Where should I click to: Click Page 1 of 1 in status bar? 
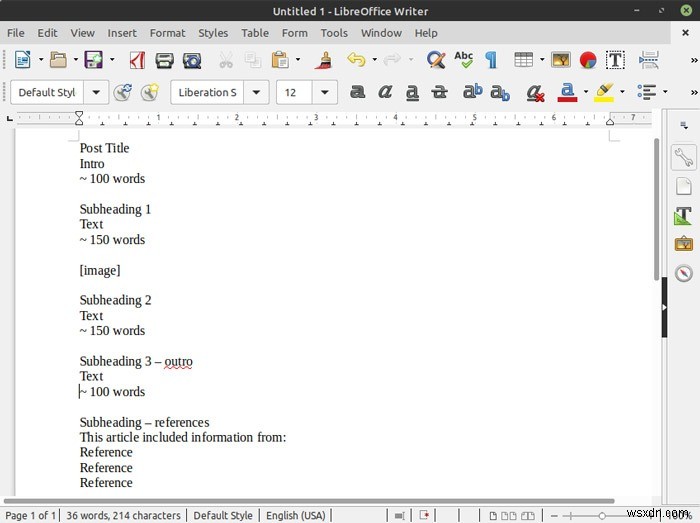pos(31,515)
